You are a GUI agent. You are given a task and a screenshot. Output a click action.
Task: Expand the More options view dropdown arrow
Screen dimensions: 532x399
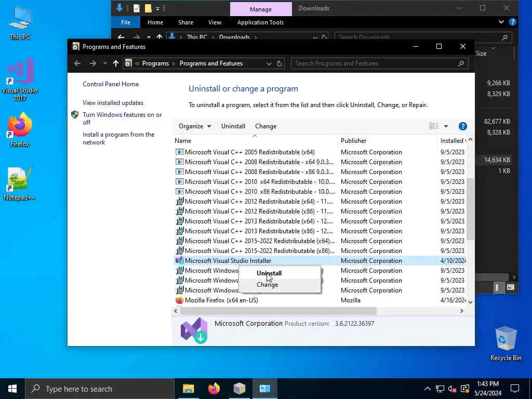click(x=446, y=126)
